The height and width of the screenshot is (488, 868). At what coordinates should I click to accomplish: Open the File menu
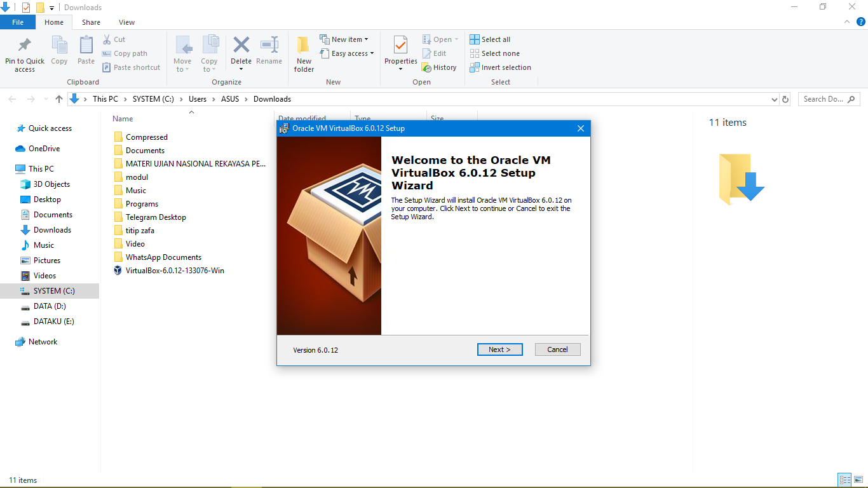point(18,22)
